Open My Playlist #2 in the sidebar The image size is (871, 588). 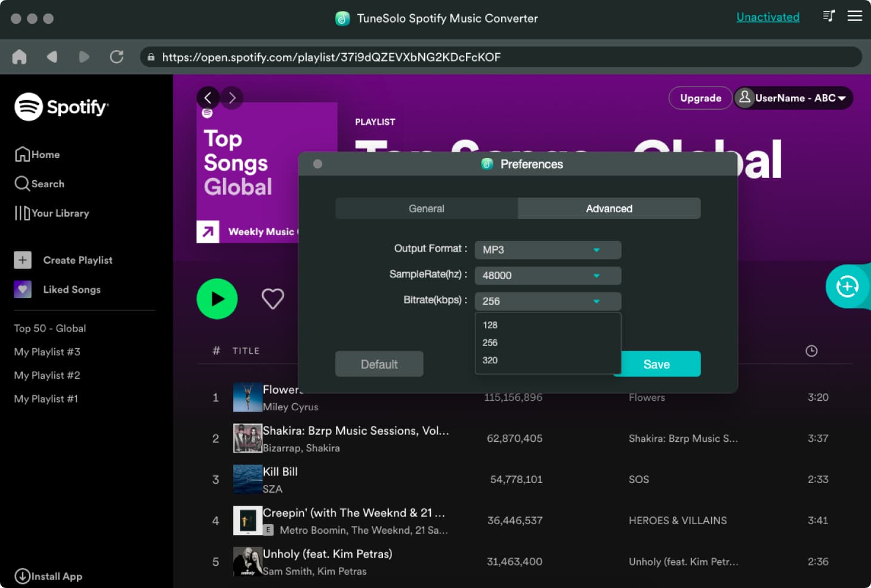click(x=47, y=375)
